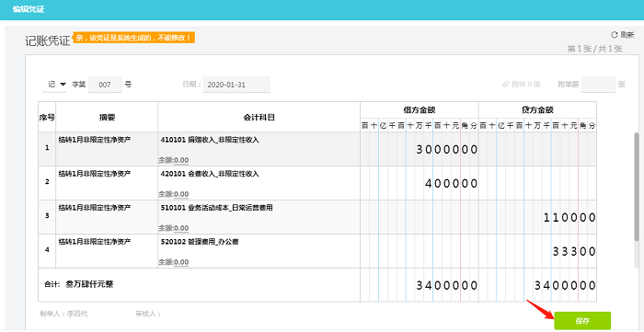This screenshot has width=644, height=332.
Task: Click the total credit amount 3400000
Action: tap(565, 286)
